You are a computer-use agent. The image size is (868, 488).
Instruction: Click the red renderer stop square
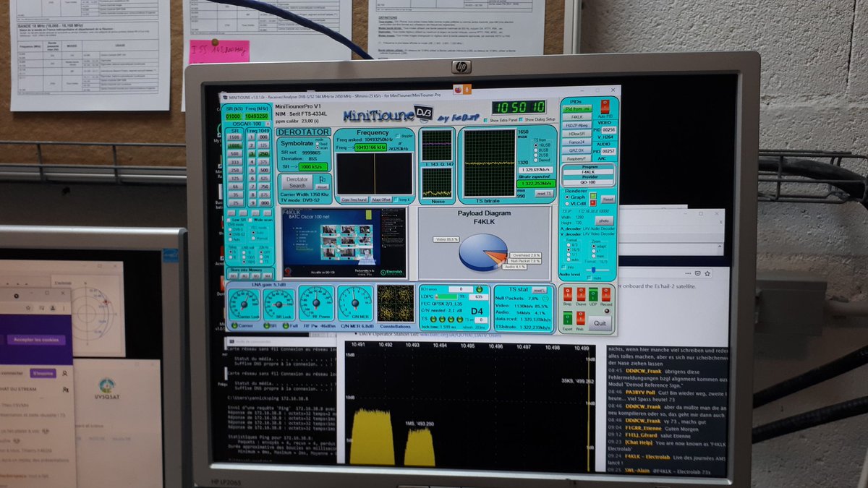pyautogui.click(x=592, y=203)
